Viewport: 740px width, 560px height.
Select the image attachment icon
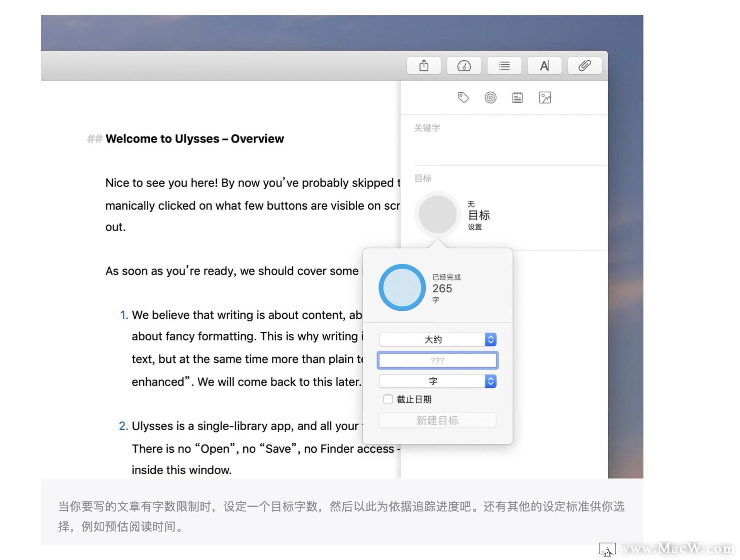(x=545, y=98)
